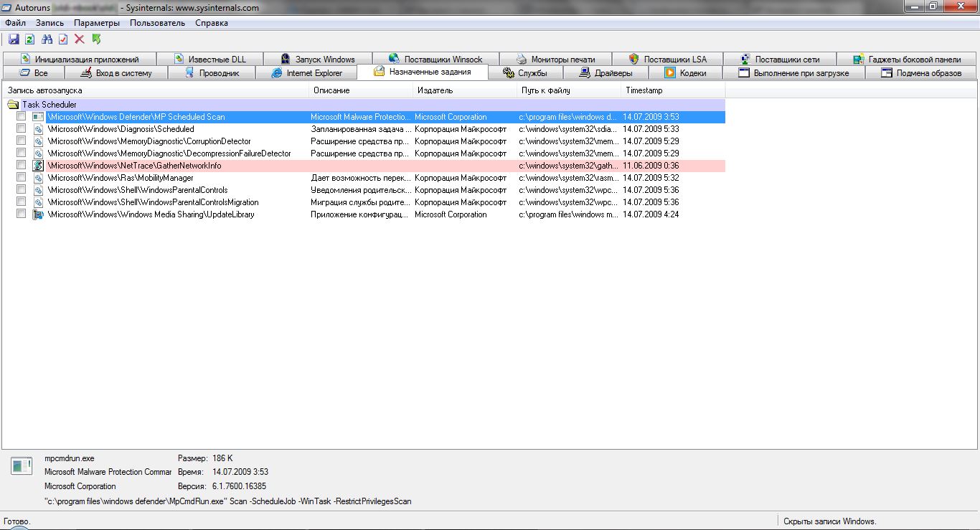
Task: Sort by the Описание column header
Action: pyautogui.click(x=362, y=90)
